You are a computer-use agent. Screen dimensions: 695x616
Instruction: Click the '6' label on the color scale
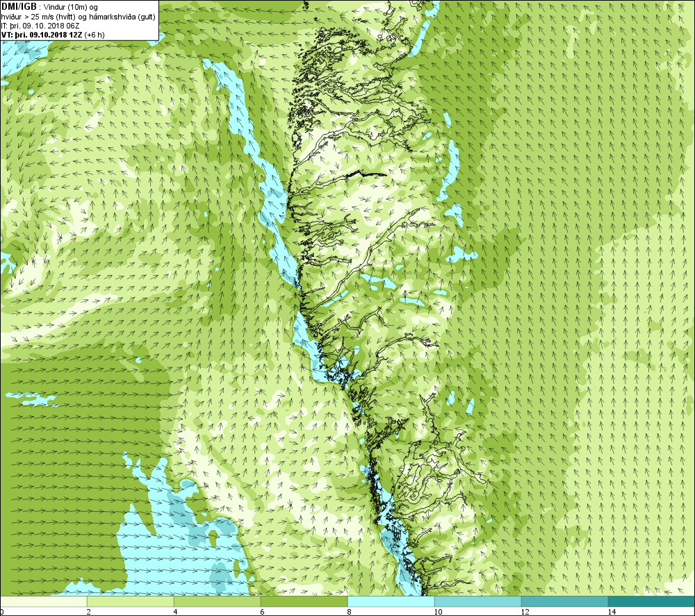tap(263, 612)
